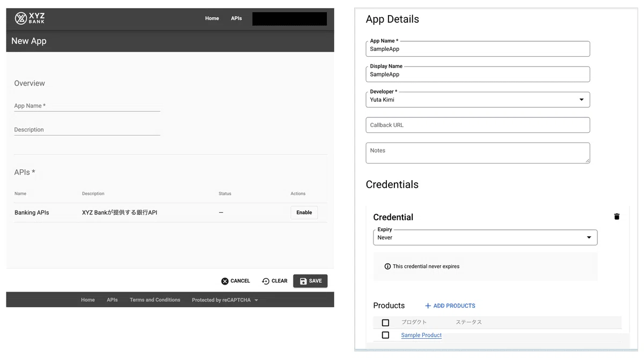The width and height of the screenshot is (644, 358).
Task: Delete the Credential via trash icon
Action: (617, 217)
